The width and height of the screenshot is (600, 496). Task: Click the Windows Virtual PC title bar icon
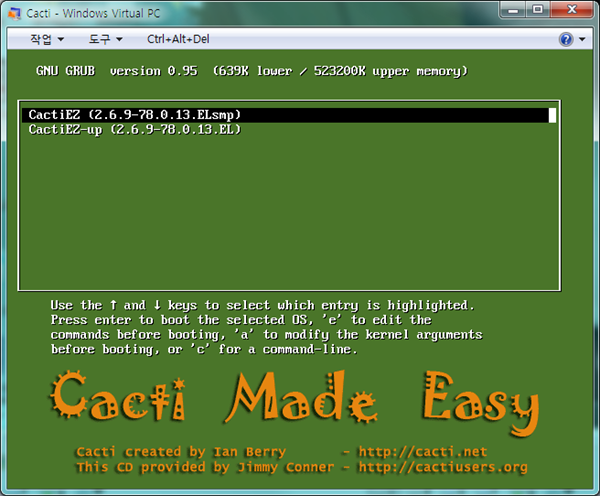(14, 13)
